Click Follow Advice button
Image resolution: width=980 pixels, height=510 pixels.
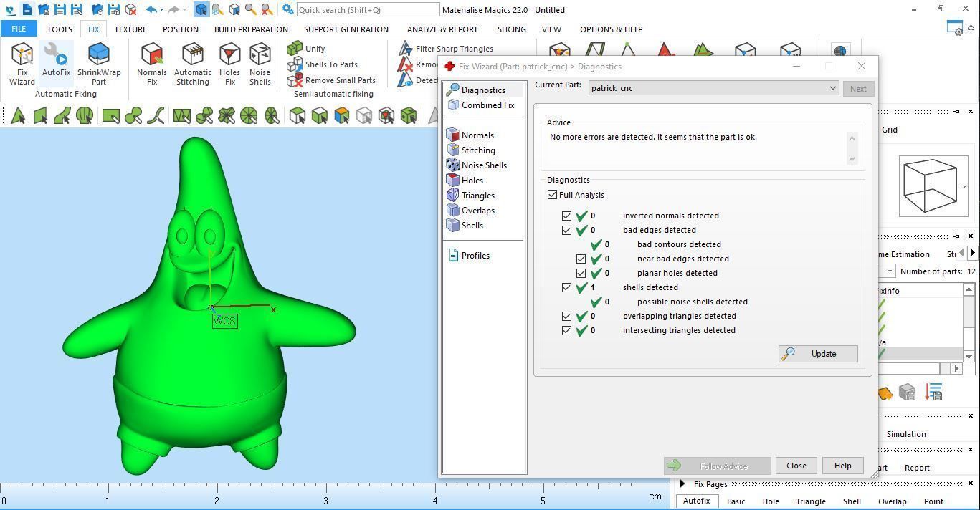(x=717, y=466)
